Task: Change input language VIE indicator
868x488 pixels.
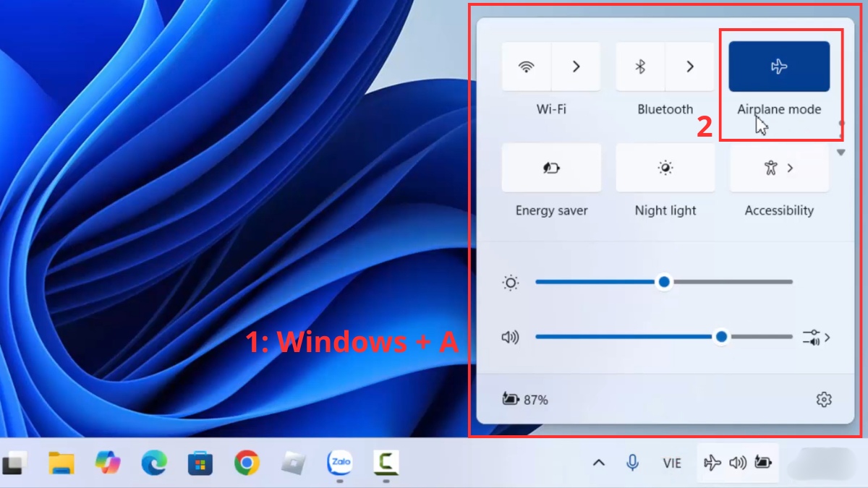Action: click(x=672, y=463)
